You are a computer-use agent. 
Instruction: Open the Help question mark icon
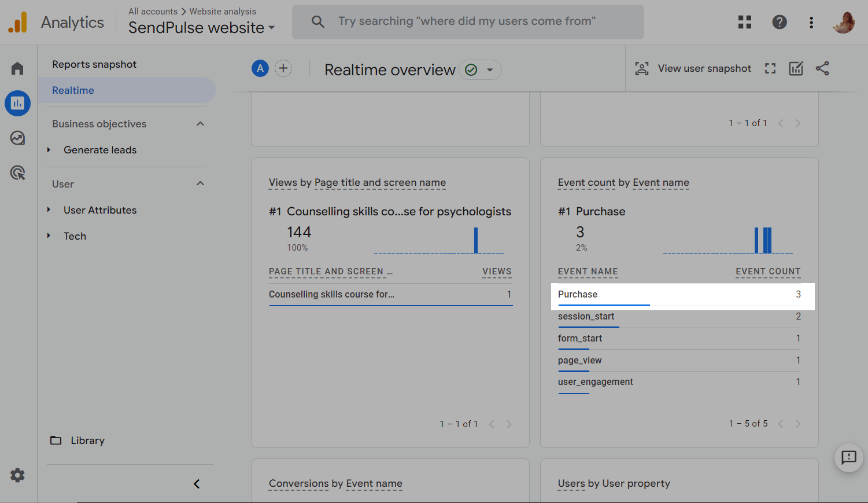point(780,22)
